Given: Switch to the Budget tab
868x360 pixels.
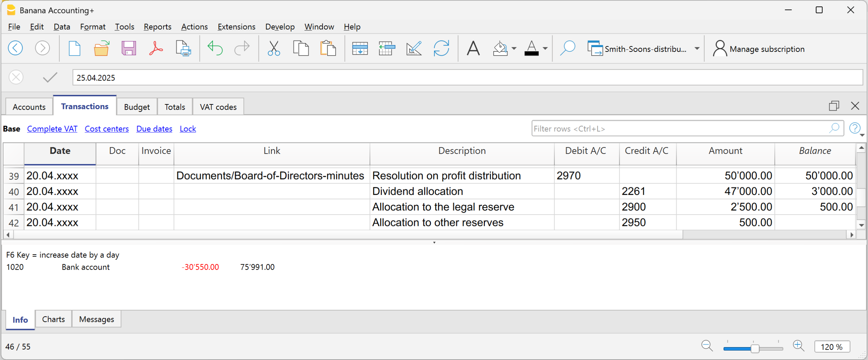Looking at the screenshot, I should tap(137, 106).
